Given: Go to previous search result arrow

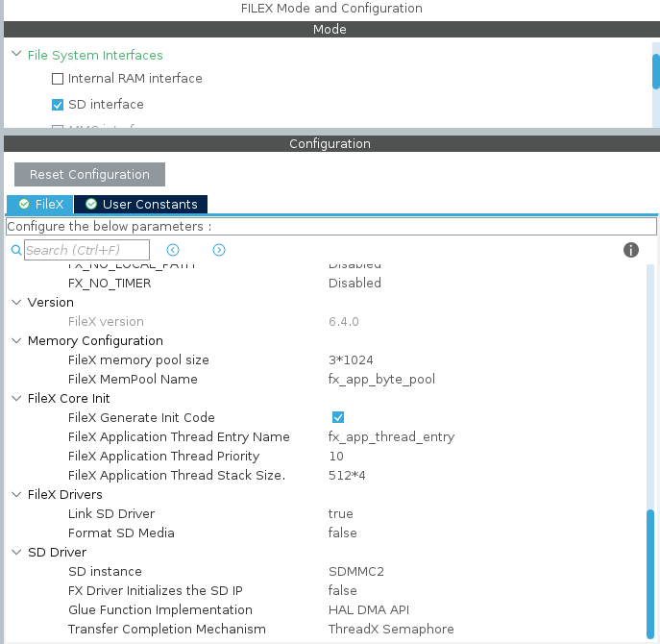Looking at the screenshot, I should pos(173,250).
